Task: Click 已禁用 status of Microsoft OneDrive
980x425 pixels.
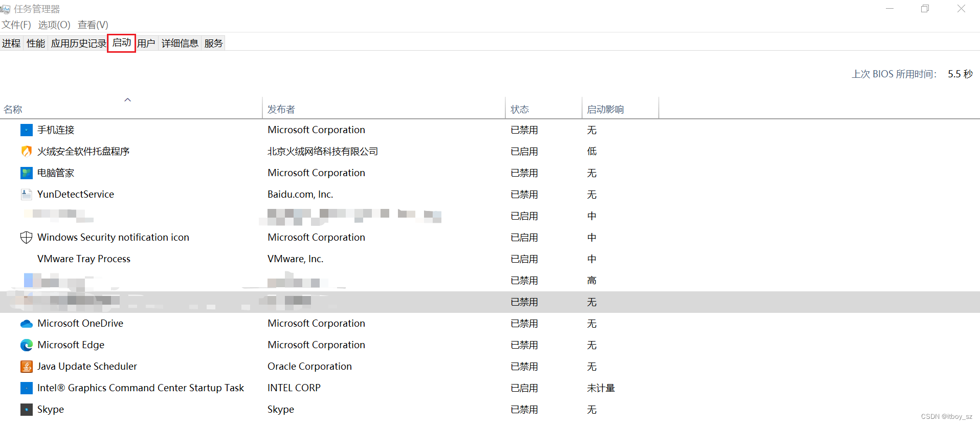Action: pyautogui.click(x=524, y=324)
